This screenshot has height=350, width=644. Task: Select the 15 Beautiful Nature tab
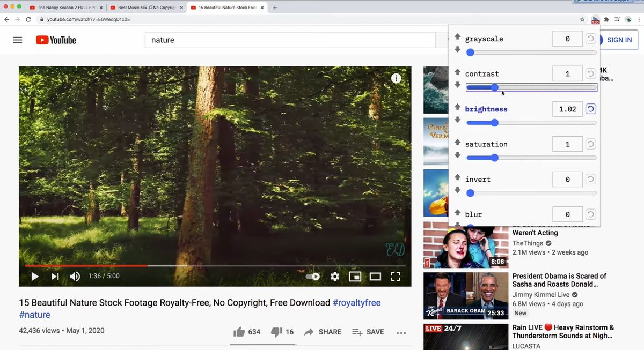226,8
